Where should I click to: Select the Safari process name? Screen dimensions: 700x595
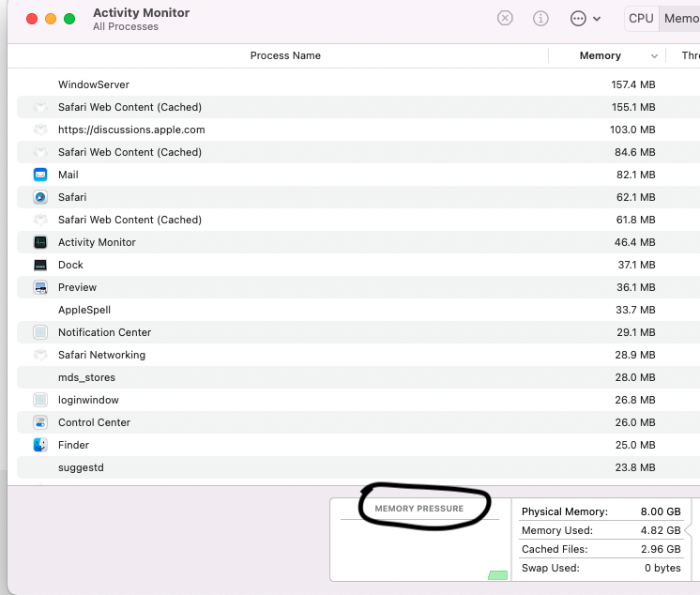tap(72, 197)
